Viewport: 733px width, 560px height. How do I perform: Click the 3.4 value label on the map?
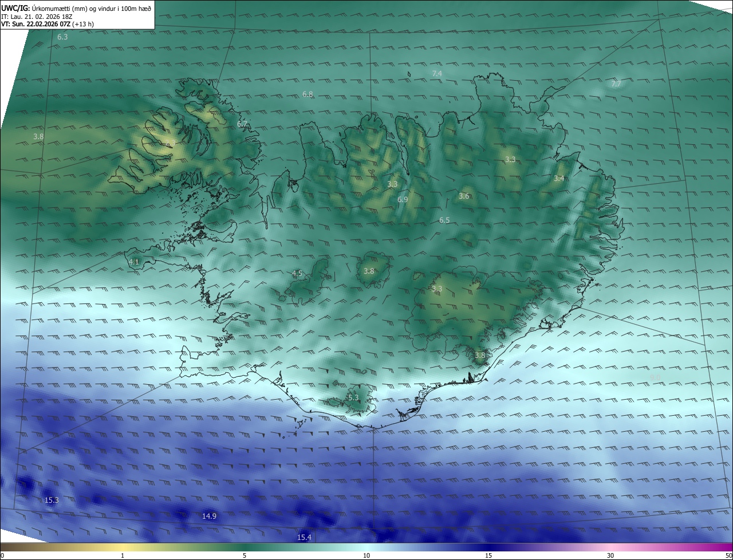pos(559,179)
